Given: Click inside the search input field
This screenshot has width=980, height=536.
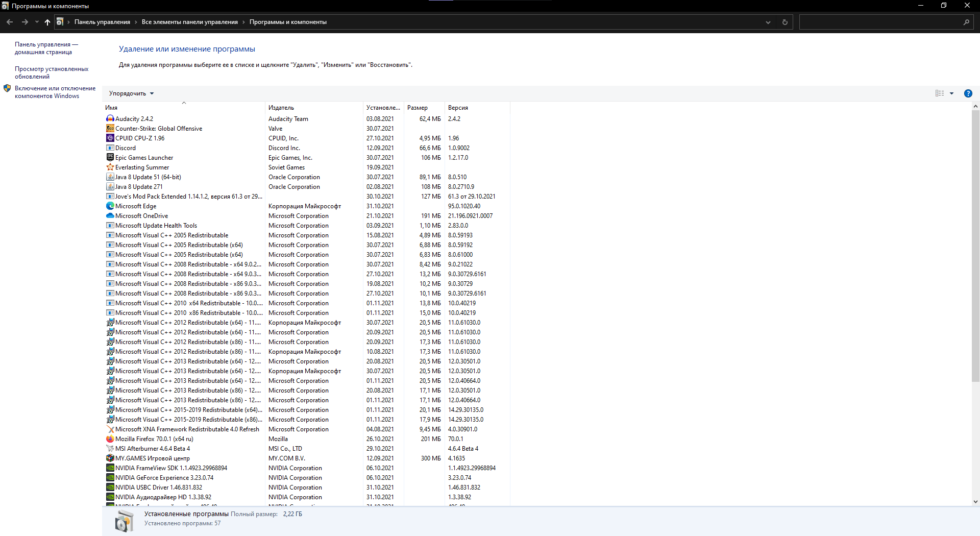Looking at the screenshot, I should coord(881,22).
